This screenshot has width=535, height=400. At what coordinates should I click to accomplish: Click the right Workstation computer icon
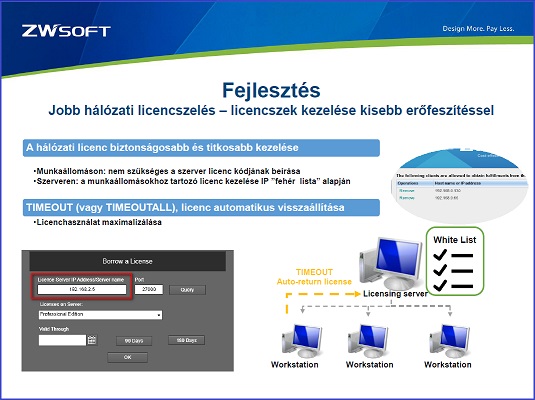tap(449, 341)
